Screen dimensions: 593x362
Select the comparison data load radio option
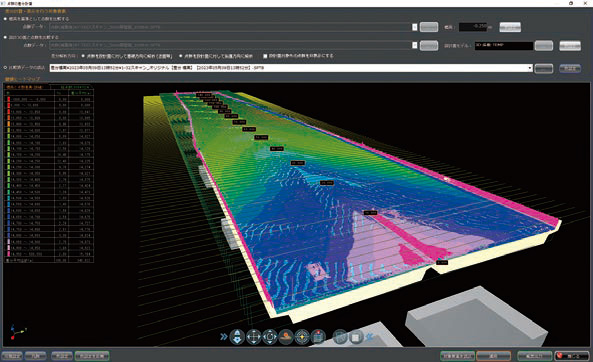(x=5, y=68)
